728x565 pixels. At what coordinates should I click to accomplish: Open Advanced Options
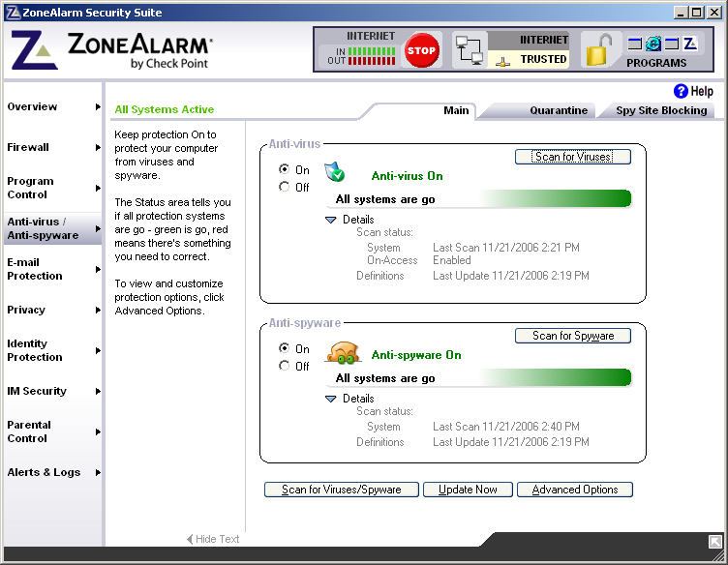pos(575,490)
